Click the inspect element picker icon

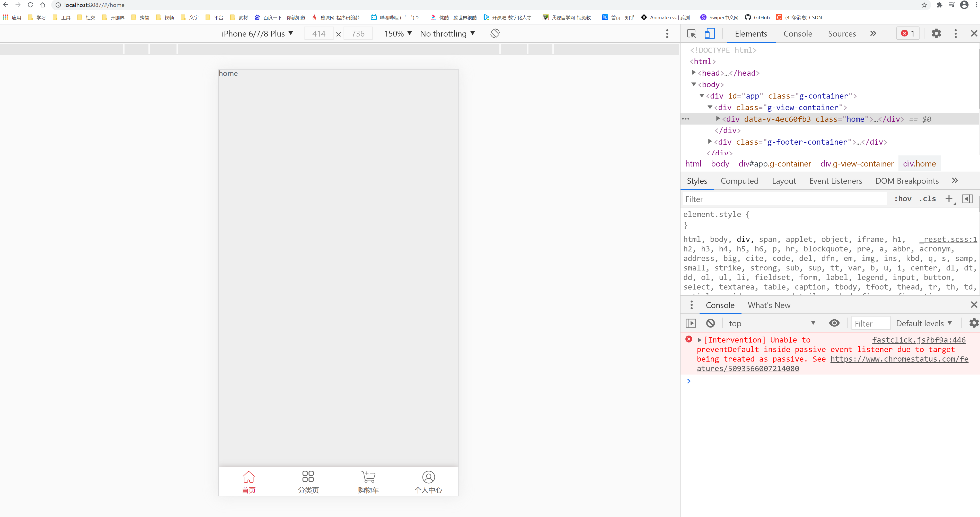point(691,33)
